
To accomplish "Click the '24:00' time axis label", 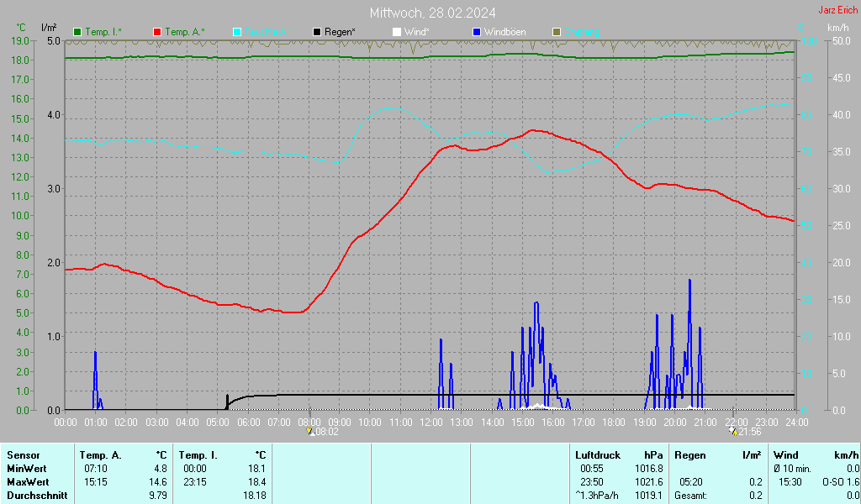I will pos(797,423).
